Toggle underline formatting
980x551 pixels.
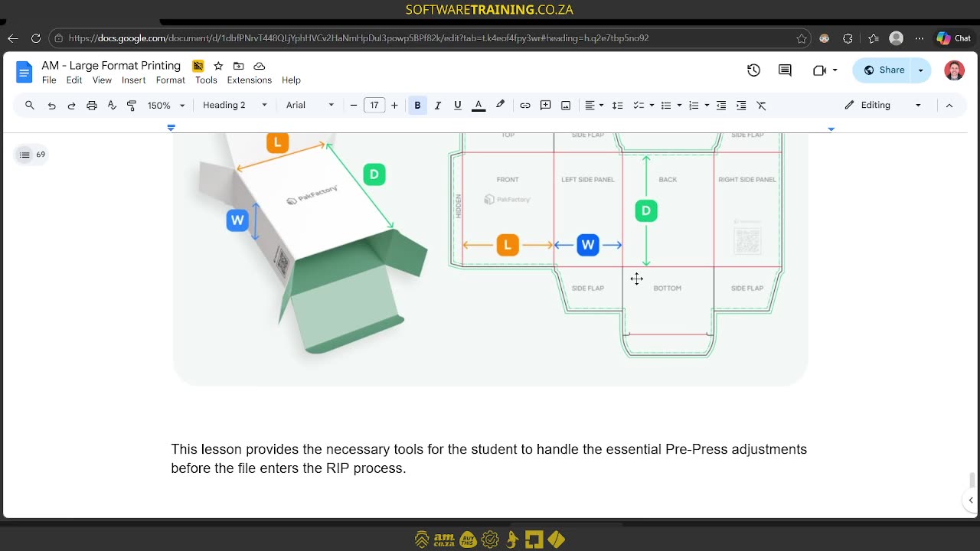pos(458,105)
